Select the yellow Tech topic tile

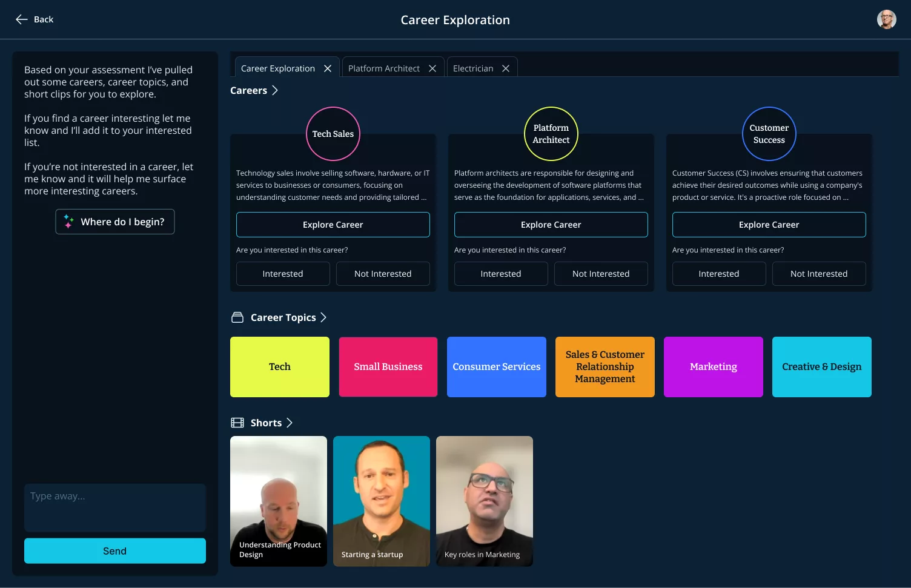pyautogui.click(x=280, y=367)
